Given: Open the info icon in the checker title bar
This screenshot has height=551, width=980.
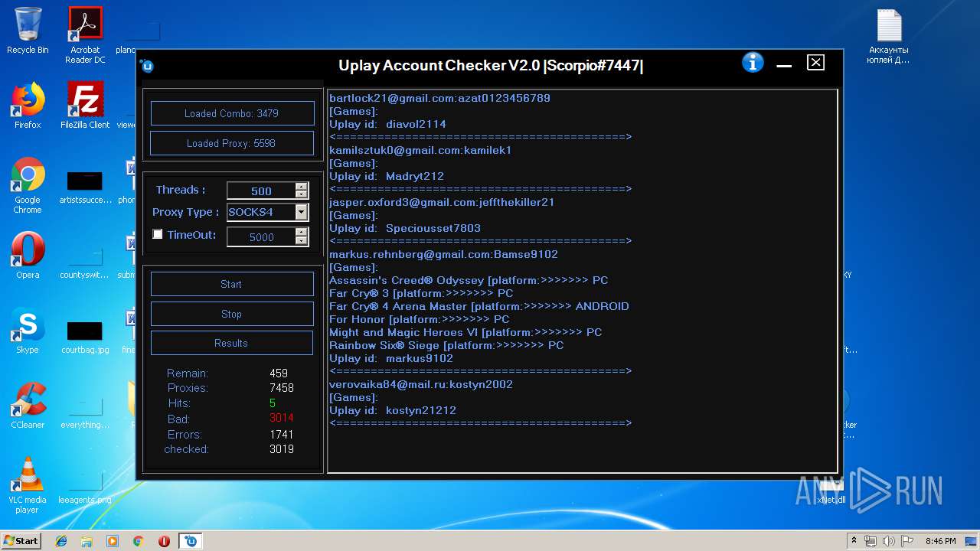Looking at the screenshot, I should pyautogui.click(x=753, y=63).
